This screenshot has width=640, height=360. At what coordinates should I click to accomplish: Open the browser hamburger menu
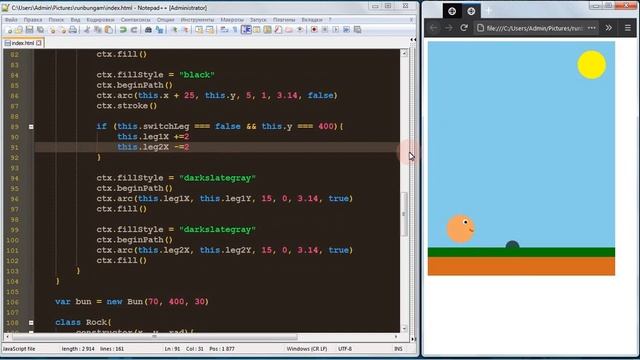[628, 28]
